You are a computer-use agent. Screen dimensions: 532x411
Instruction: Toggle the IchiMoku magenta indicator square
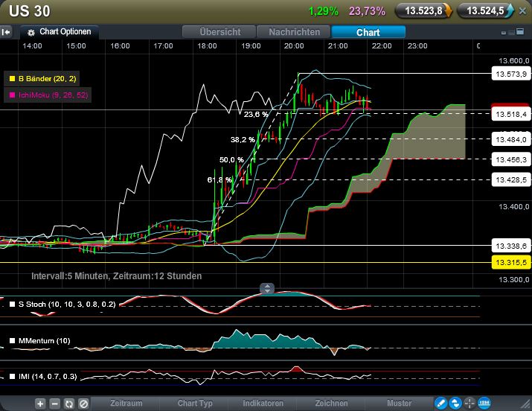12,95
